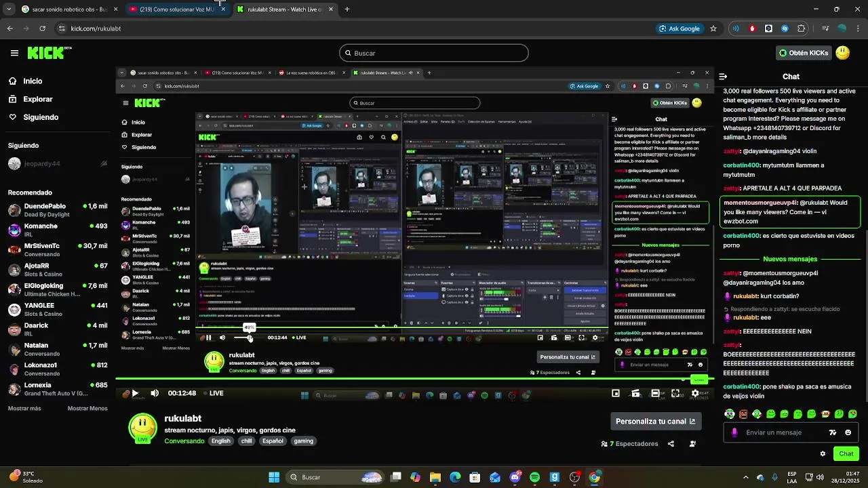Select the 'rukulabt Stream' browser tab
The width and height of the screenshot is (868, 488).
[x=285, y=9]
